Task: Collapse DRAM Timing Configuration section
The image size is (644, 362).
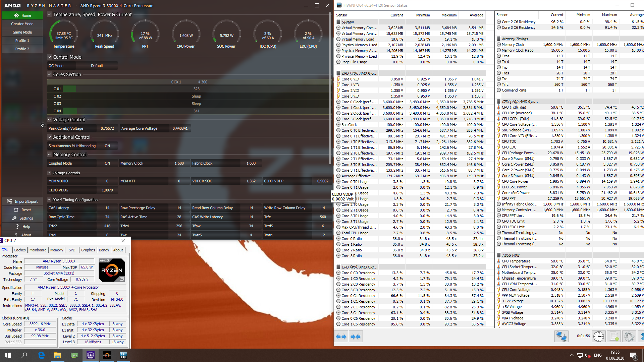Action: (x=49, y=200)
